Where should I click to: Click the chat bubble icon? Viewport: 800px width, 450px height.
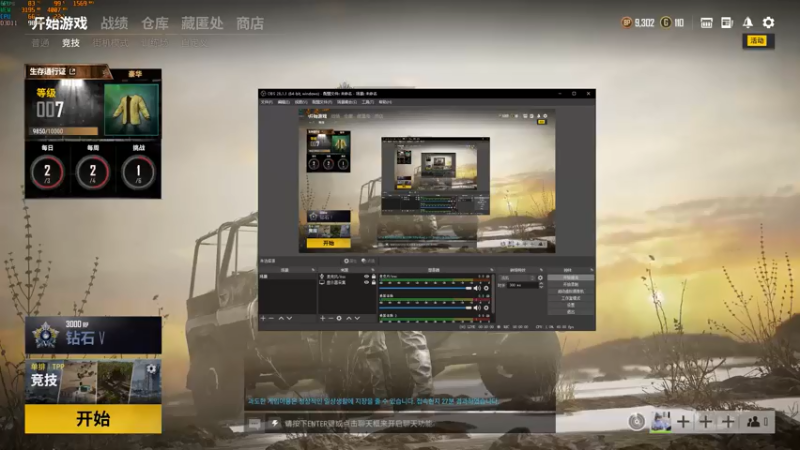pyautogui.click(x=255, y=424)
